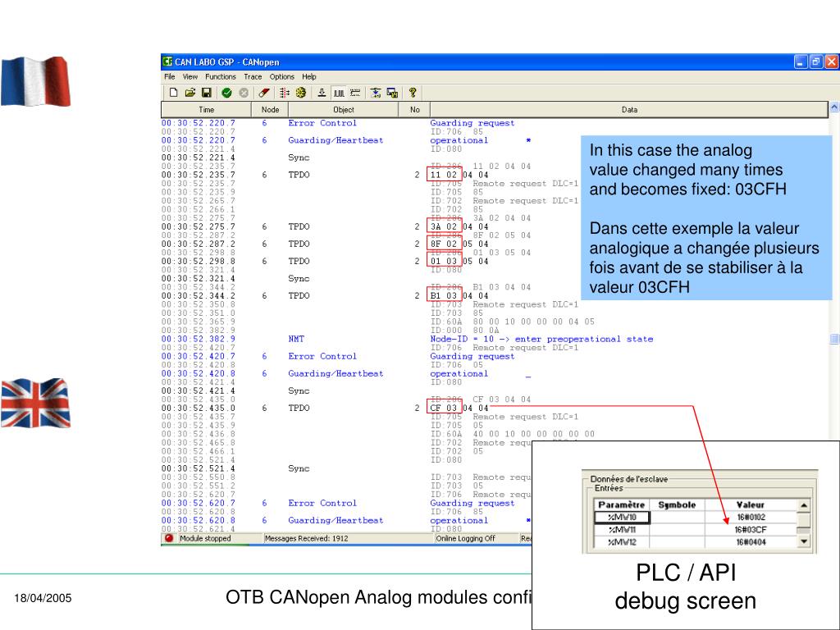The image size is (840, 630).
Task: Click the red dotted filter lines icon
Action: [x=285, y=93]
